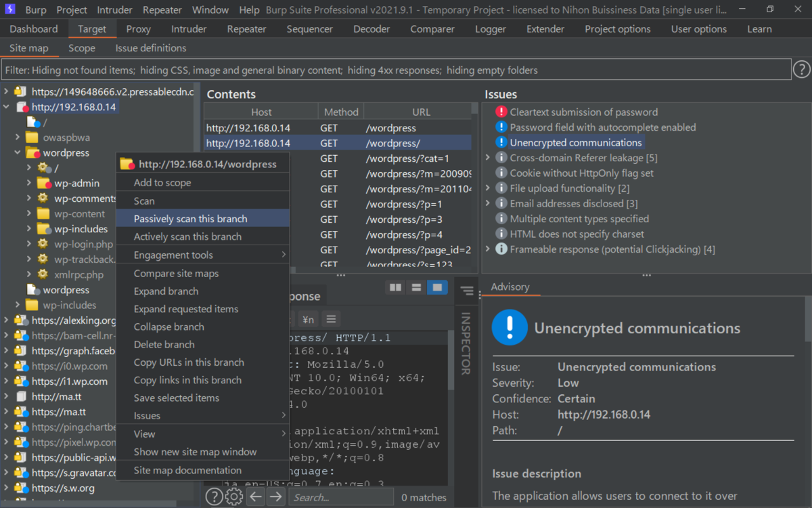The width and height of the screenshot is (812, 508).
Task: Go to previous search match arrow
Action: click(255, 497)
